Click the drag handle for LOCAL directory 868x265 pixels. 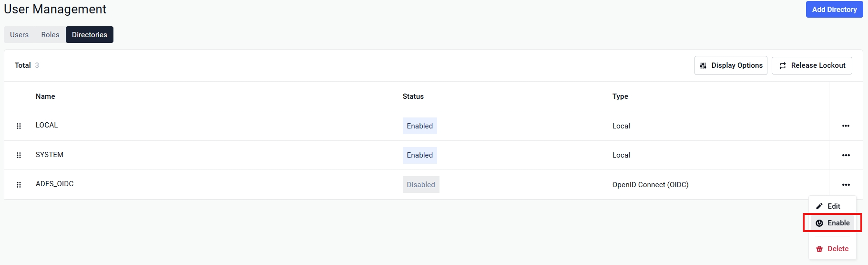pyautogui.click(x=19, y=126)
